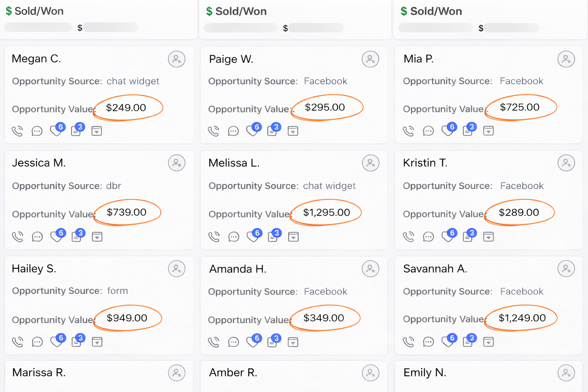Open the appointment dropdown icon on Megan C.'s card
The image size is (588, 392).
click(x=97, y=131)
